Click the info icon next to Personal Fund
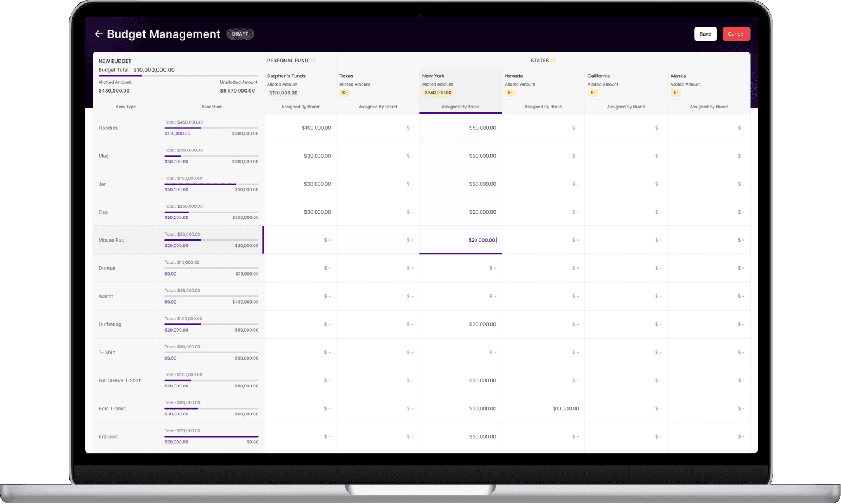The width and height of the screenshot is (841, 504). pyautogui.click(x=314, y=61)
